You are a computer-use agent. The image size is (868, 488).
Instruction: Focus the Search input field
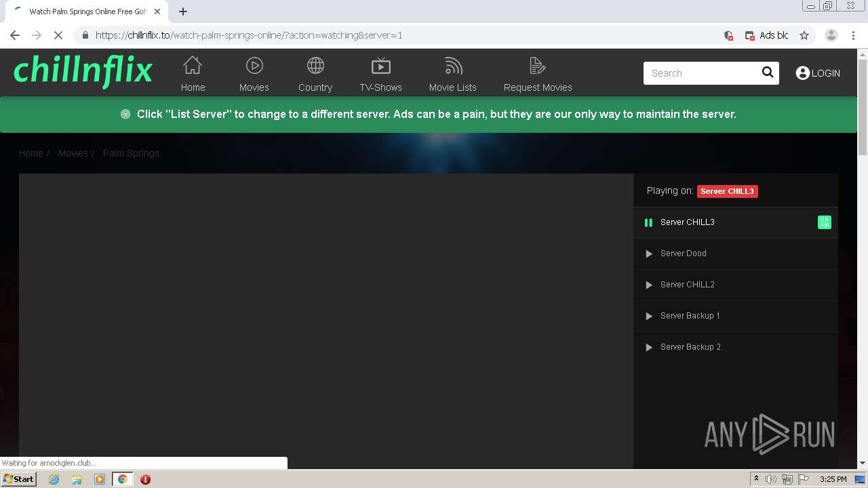pyautogui.click(x=702, y=73)
